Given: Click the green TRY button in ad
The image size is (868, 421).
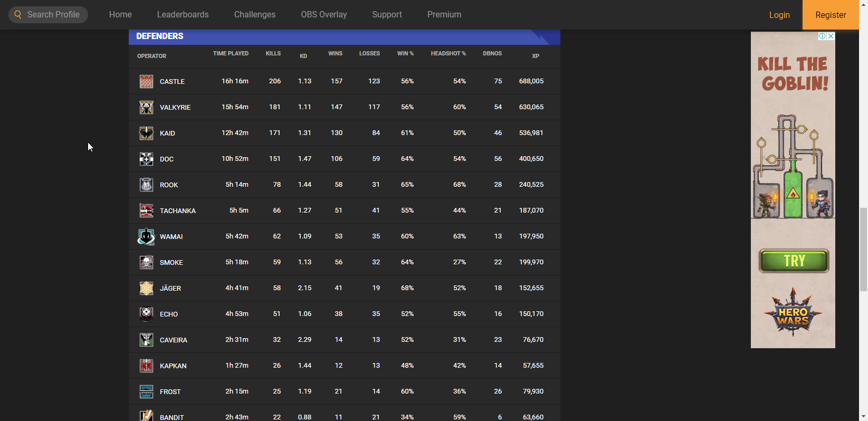Looking at the screenshot, I should click(794, 261).
